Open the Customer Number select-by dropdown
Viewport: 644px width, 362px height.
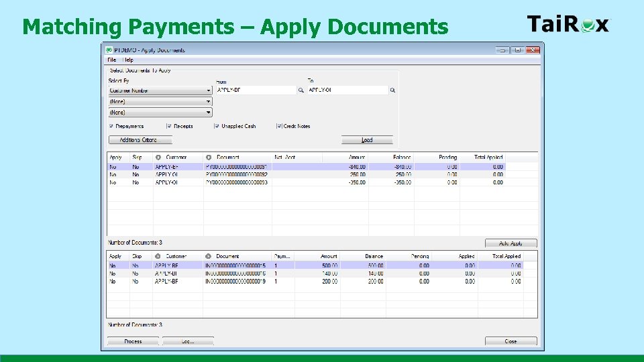160,90
